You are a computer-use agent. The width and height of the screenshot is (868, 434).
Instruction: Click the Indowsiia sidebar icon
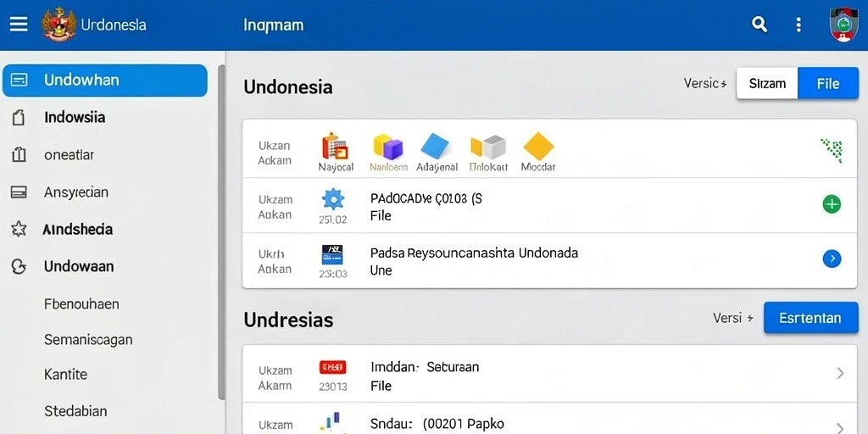coord(19,117)
